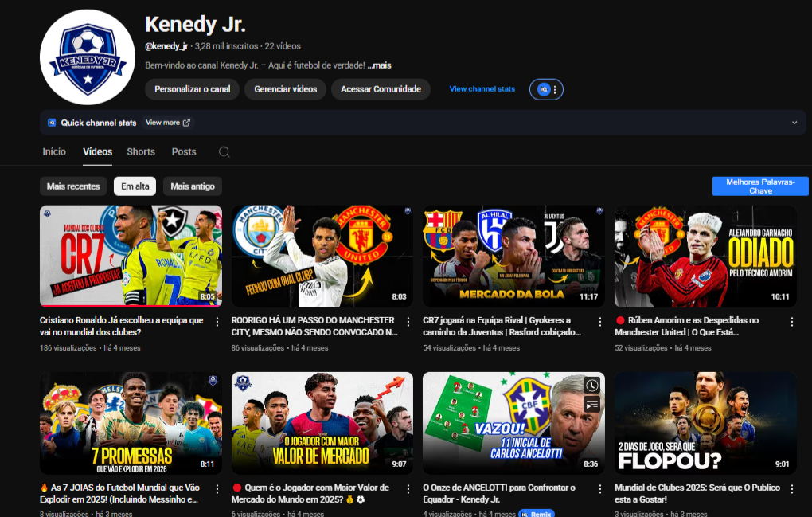
Task: Open three-dot menu for Cristiano Ronaldo video
Action: coord(217,322)
